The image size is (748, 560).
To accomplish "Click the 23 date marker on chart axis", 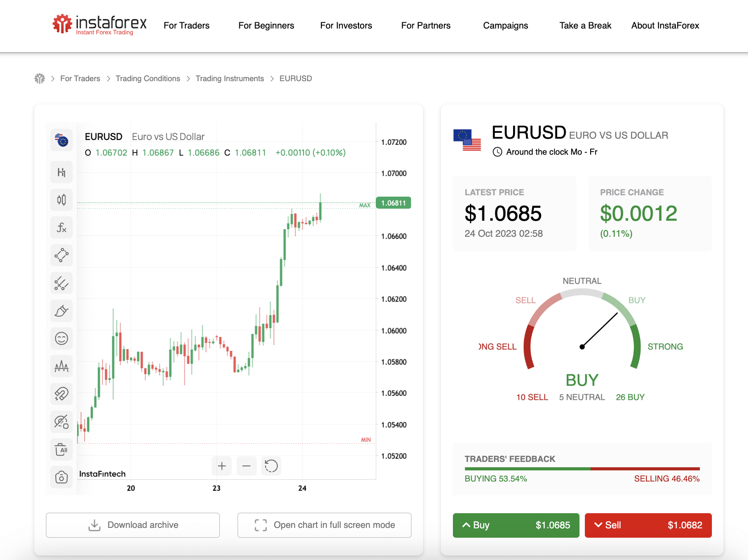I will coord(217,488).
